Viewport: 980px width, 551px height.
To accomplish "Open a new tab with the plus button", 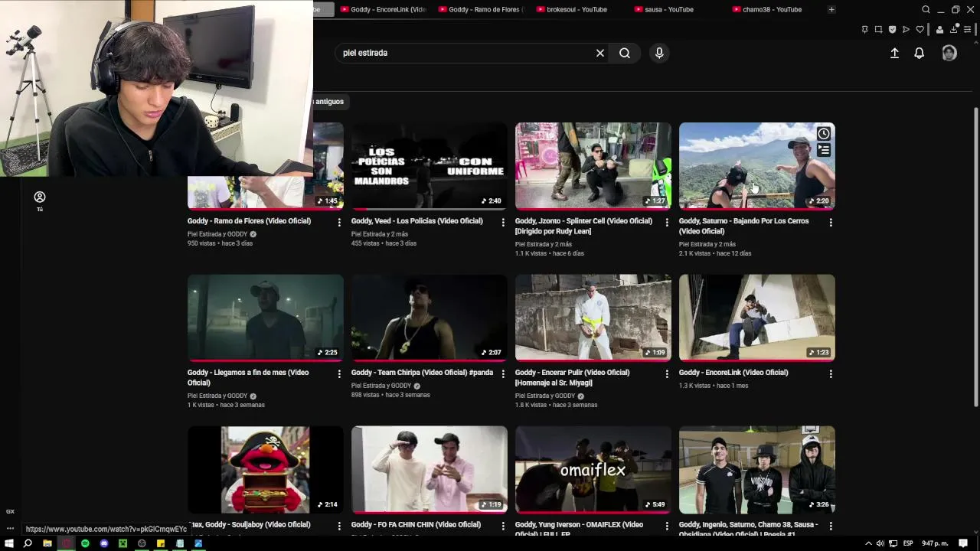I will [831, 9].
